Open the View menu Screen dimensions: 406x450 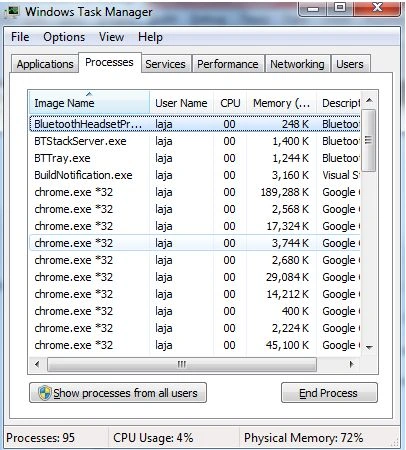tap(111, 37)
